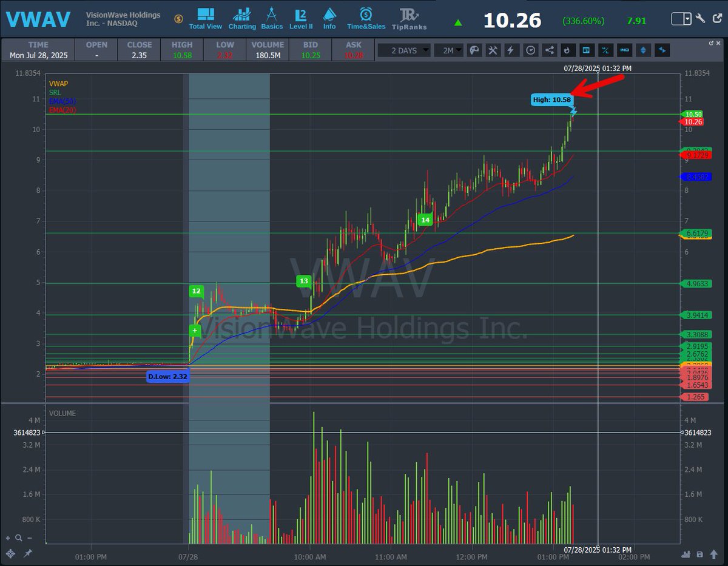Open the Time&Sales window

(366, 18)
